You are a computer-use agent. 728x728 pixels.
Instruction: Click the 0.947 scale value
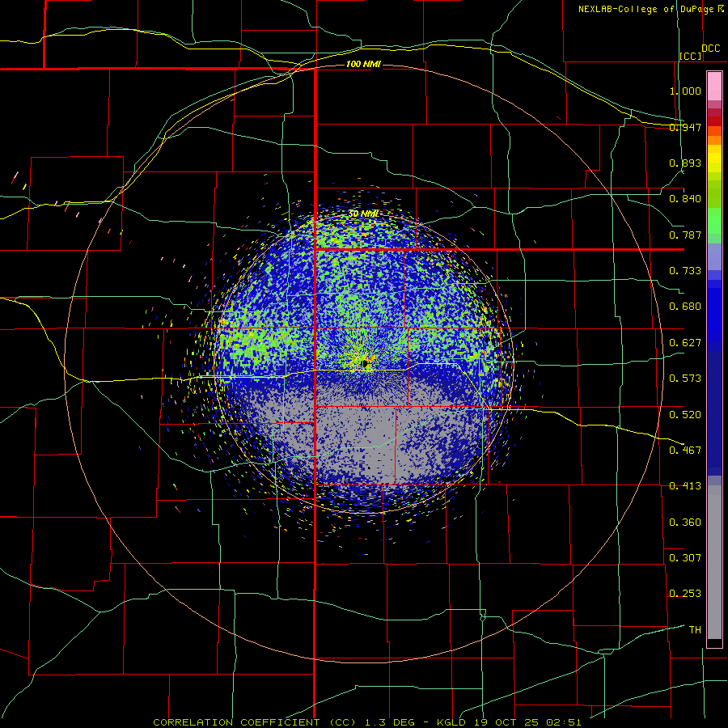[x=685, y=127]
